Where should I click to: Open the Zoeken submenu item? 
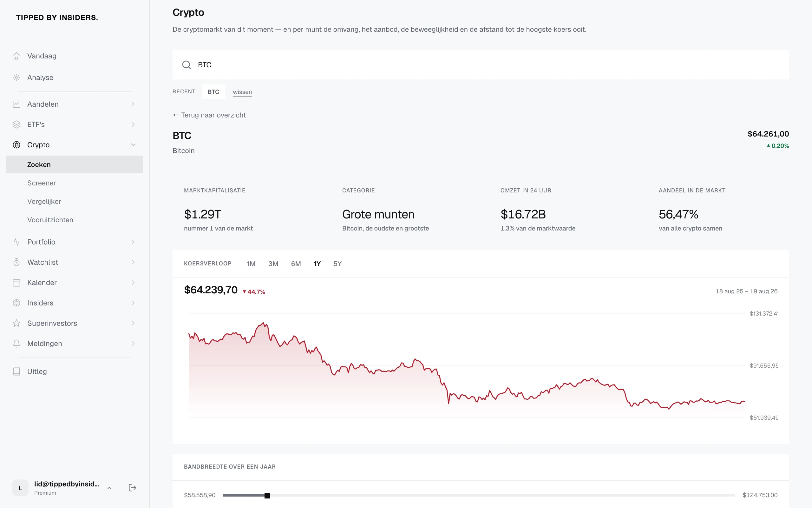tap(75, 165)
